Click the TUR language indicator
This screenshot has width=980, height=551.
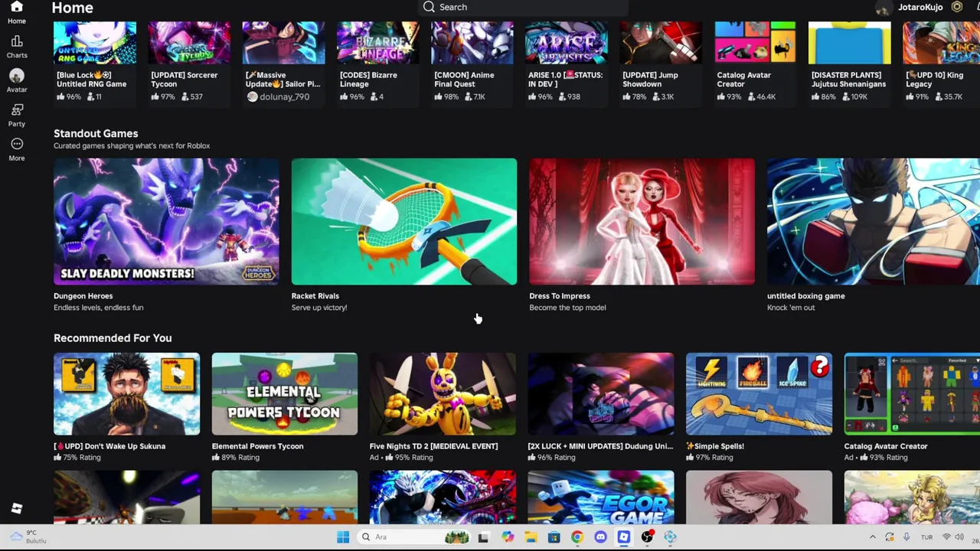[x=926, y=537]
